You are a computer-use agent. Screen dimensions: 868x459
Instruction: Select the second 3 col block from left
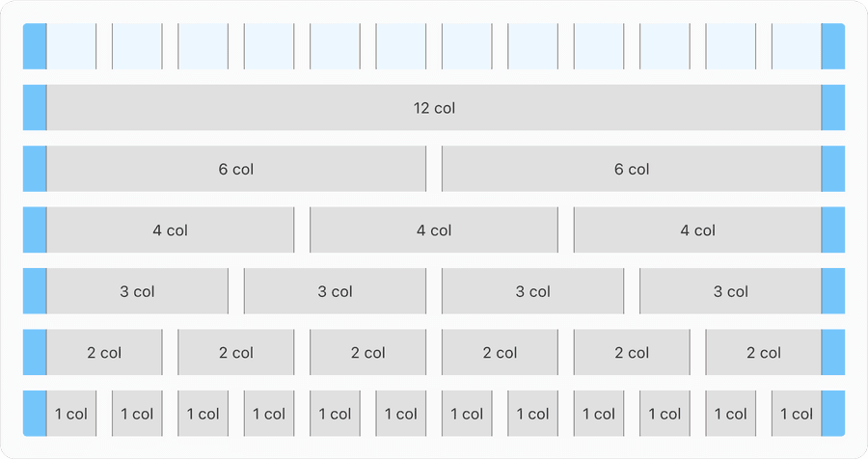point(335,291)
